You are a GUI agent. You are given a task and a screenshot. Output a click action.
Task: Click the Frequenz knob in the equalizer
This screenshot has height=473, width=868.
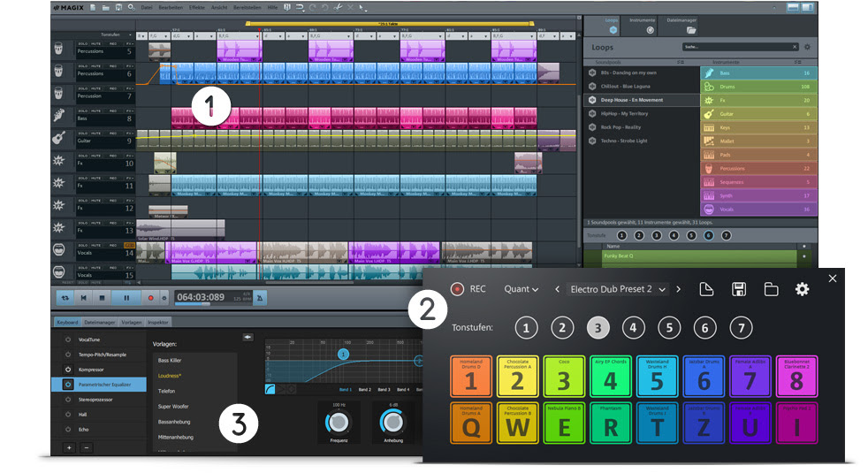click(339, 423)
